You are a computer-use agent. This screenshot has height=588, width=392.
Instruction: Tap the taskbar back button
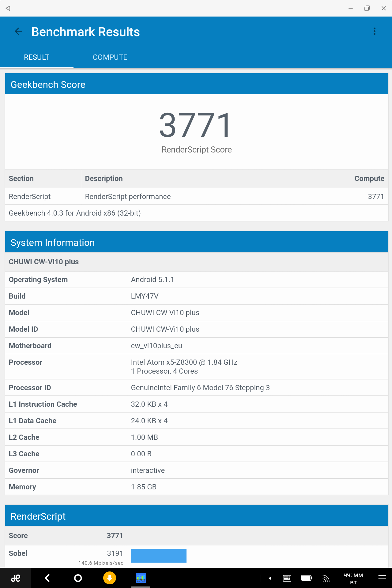pyautogui.click(x=47, y=578)
